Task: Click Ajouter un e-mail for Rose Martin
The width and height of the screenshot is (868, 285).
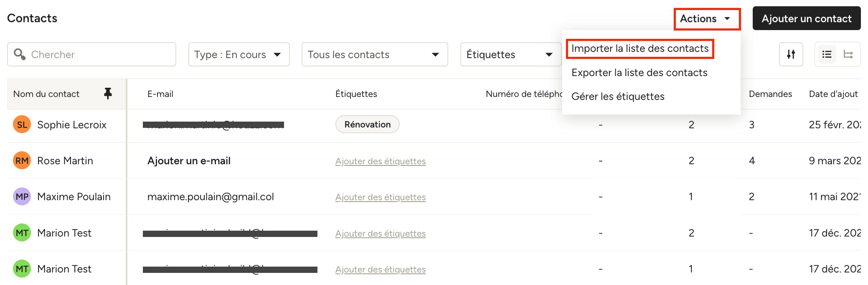Action: tap(189, 161)
